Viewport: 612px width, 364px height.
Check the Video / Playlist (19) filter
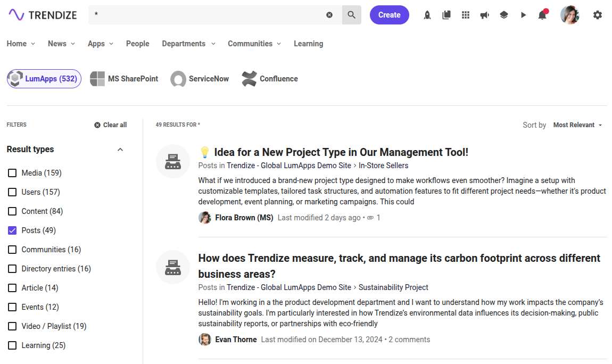(x=12, y=326)
